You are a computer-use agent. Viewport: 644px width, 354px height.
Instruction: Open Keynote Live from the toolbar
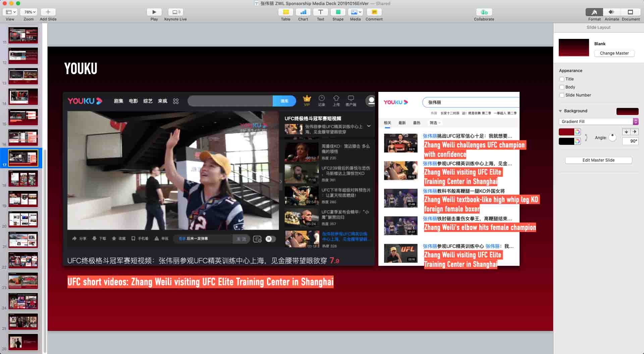coord(175,12)
